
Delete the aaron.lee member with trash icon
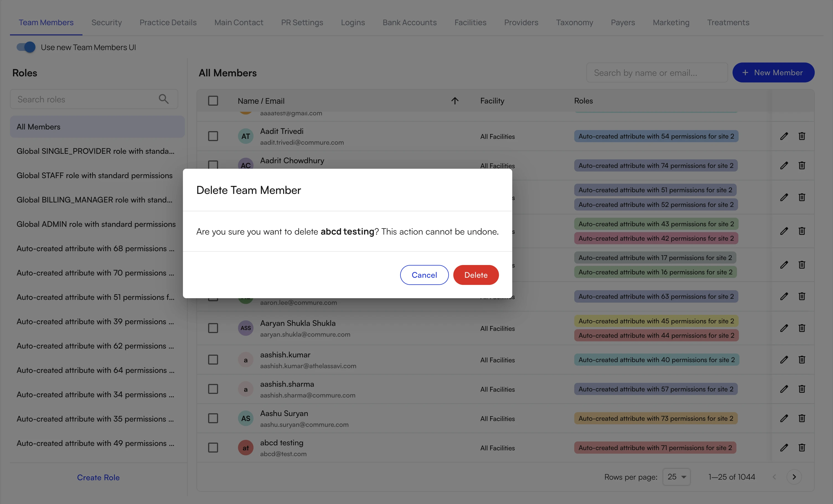(801, 297)
